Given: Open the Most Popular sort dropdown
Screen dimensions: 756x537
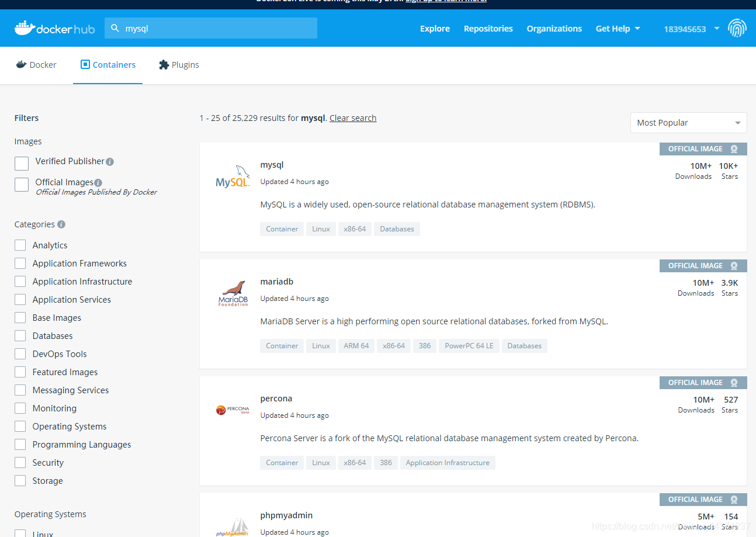Looking at the screenshot, I should [x=688, y=123].
